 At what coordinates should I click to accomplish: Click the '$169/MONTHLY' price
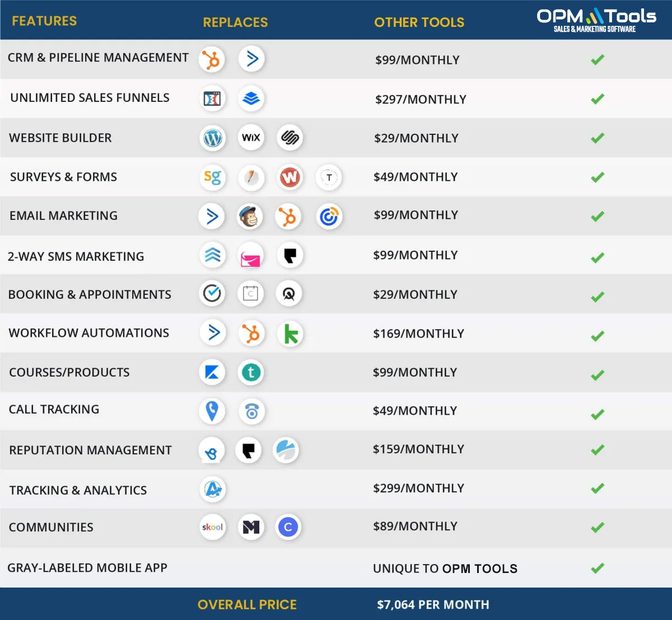418,334
